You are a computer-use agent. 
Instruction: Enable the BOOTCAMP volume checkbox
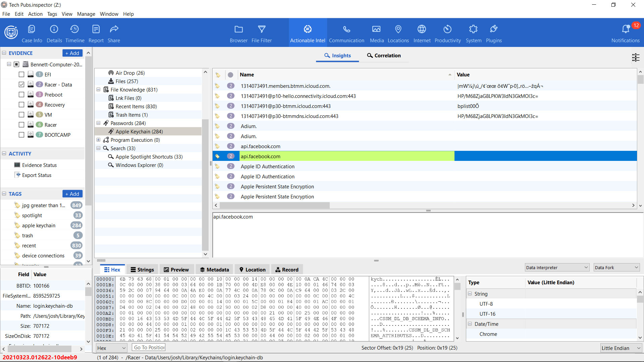click(21, 135)
